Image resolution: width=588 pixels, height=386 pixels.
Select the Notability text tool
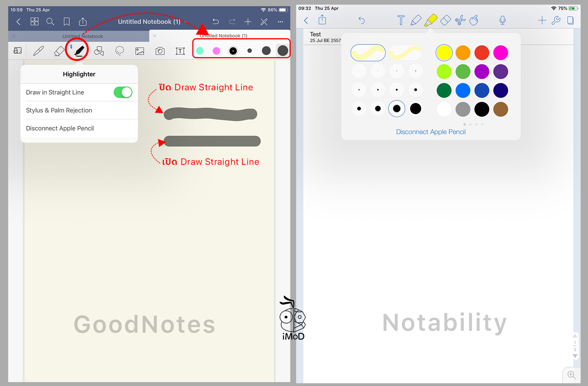tap(401, 20)
